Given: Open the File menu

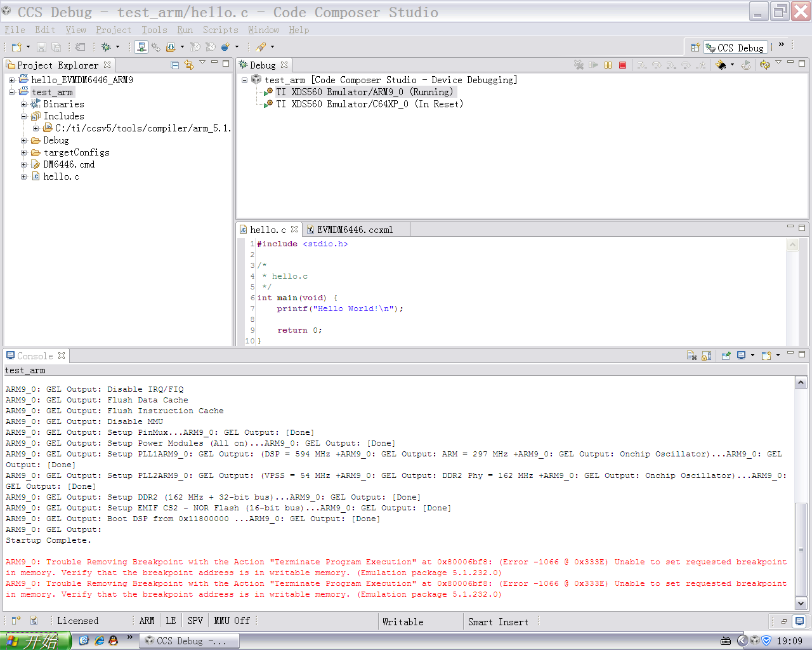Looking at the screenshot, I should click(x=15, y=30).
